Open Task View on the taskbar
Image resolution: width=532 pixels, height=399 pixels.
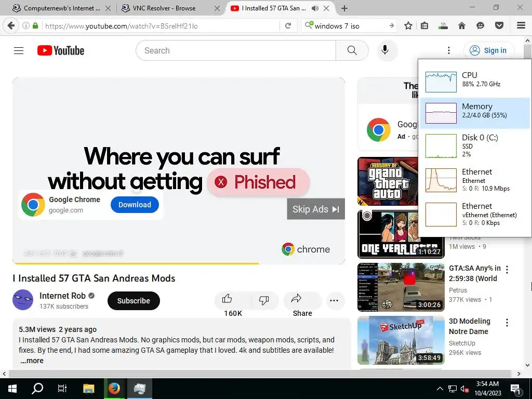(62, 389)
